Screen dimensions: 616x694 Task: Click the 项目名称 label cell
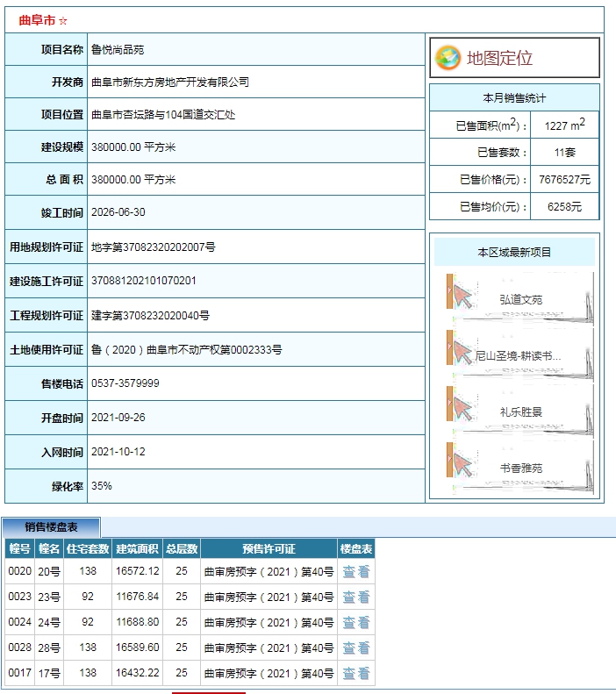(x=46, y=49)
